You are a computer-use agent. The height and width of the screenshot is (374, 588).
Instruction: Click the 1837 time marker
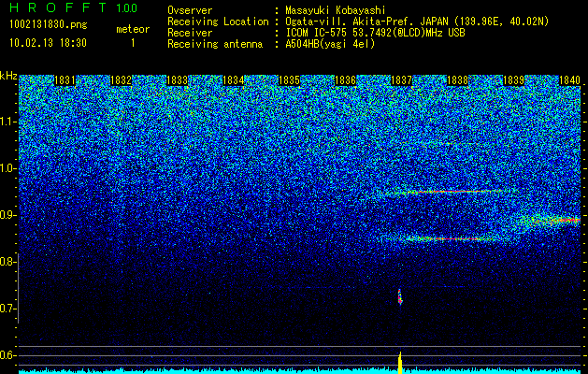401,80
